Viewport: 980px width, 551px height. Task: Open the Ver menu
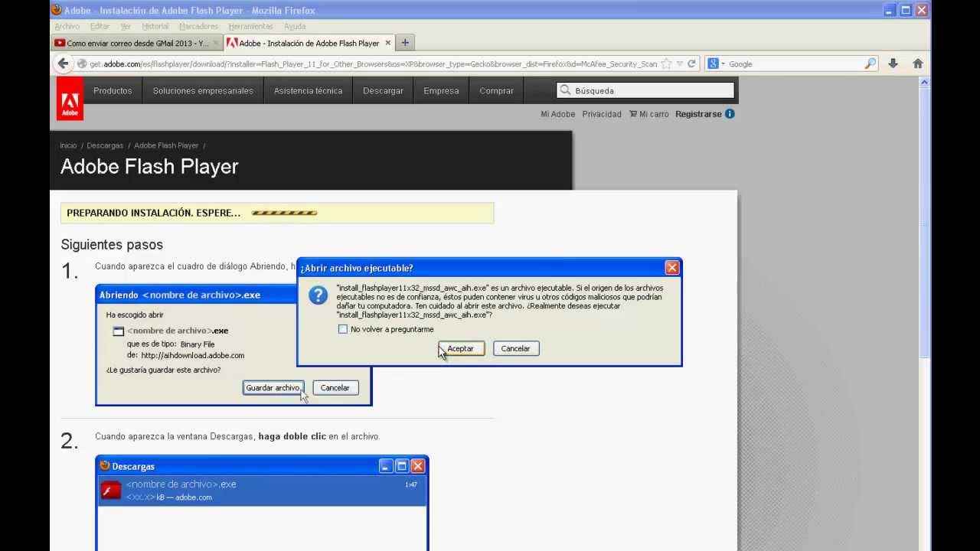(126, 26)
